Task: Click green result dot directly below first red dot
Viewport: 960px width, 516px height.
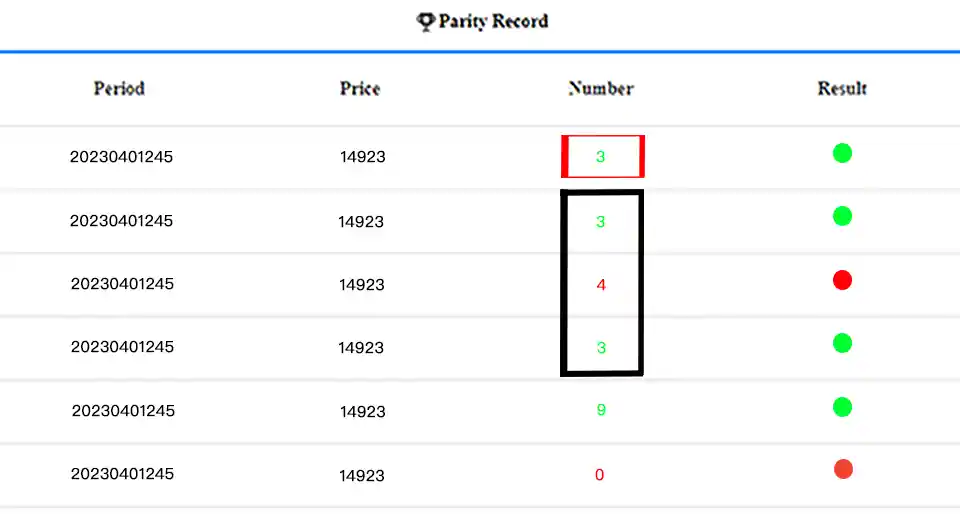Action: pos(842,343)
